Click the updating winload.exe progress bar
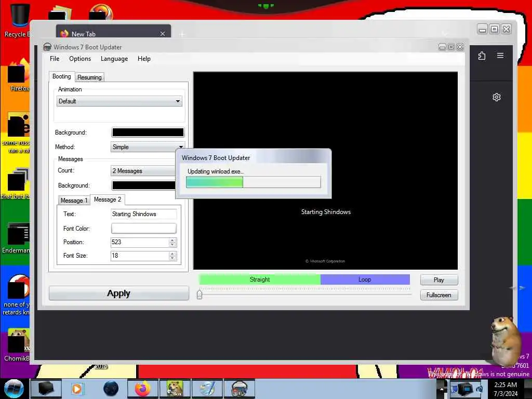 click(x=253, y=182)
